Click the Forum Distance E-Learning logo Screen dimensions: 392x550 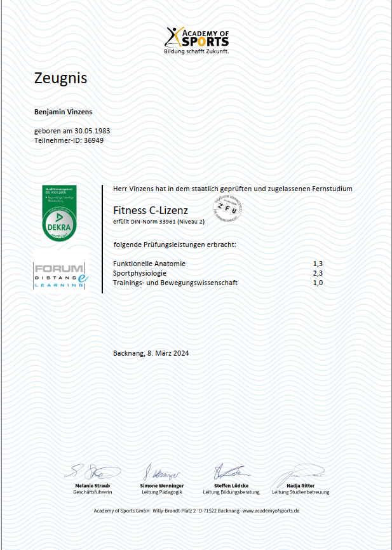tap(61, 276)
